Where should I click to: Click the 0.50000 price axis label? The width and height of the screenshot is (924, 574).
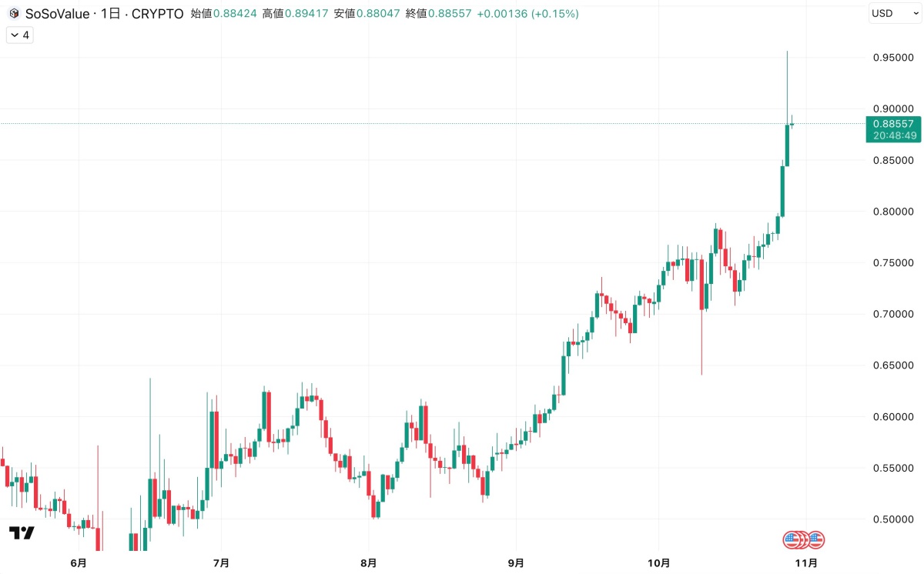893,519
